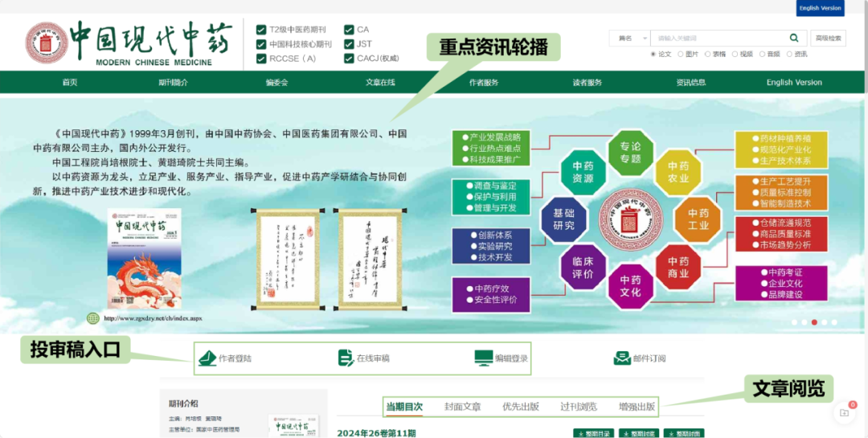Select the 资讯 radio button

789,54
